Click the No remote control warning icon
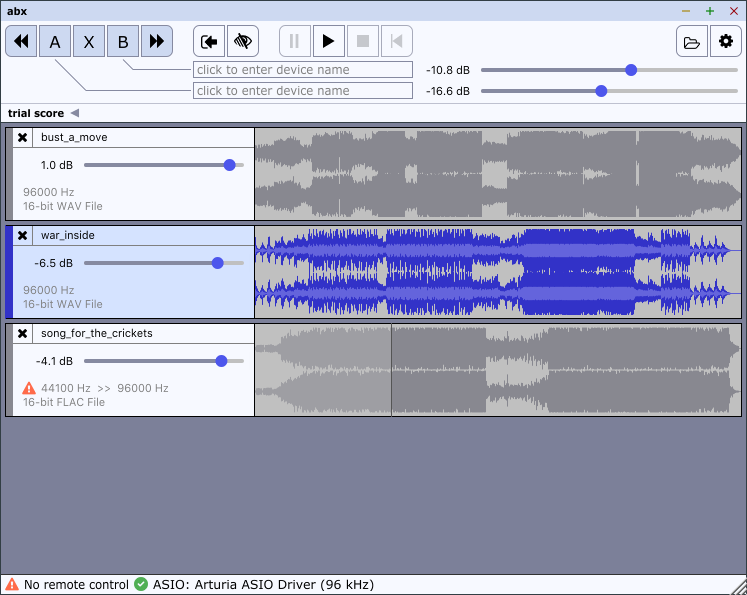The image size is (747, 595). pos(11,584)
